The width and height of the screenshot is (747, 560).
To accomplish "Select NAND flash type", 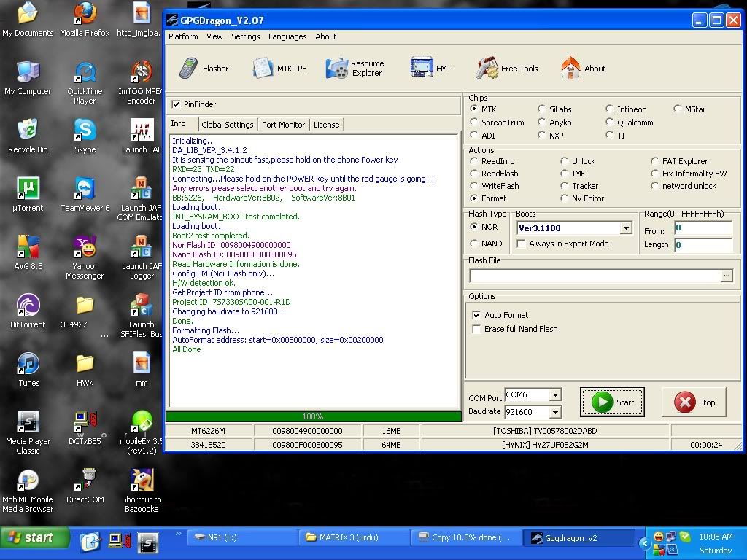I will point(474,244).
